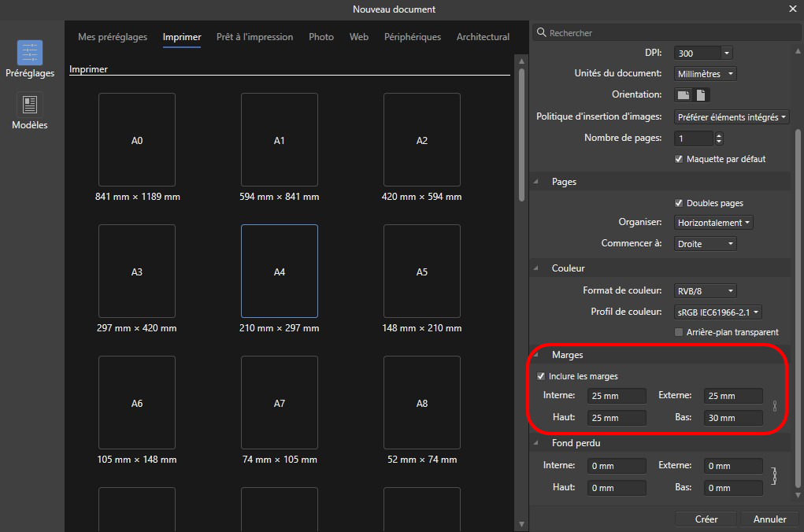The image size is (804, 532).
Task: Open the Organiser dropdown
Action: tap(713, 223)
